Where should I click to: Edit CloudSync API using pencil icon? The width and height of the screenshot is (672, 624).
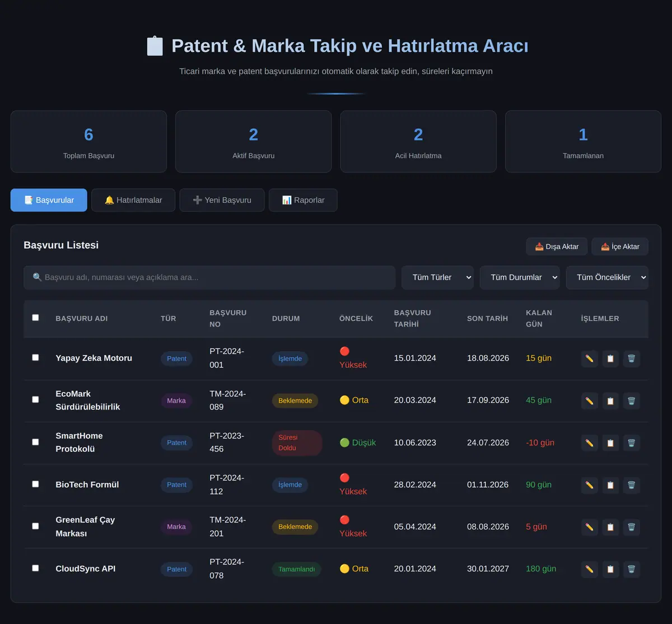(x=590, y=569)
